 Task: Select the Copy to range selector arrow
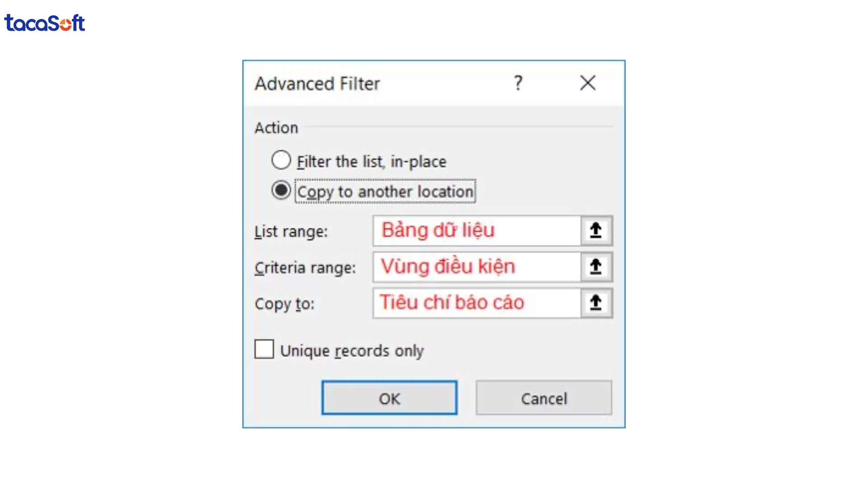click(595, 303)
